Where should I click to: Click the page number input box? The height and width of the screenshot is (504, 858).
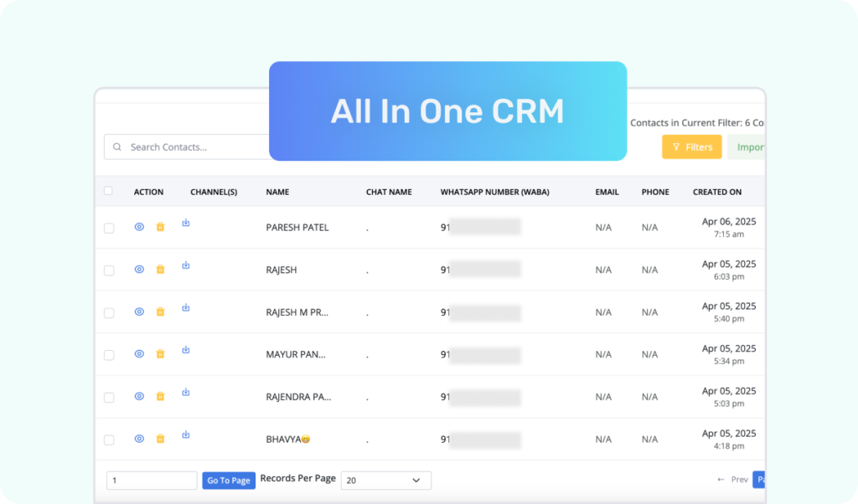pos(152,481)
